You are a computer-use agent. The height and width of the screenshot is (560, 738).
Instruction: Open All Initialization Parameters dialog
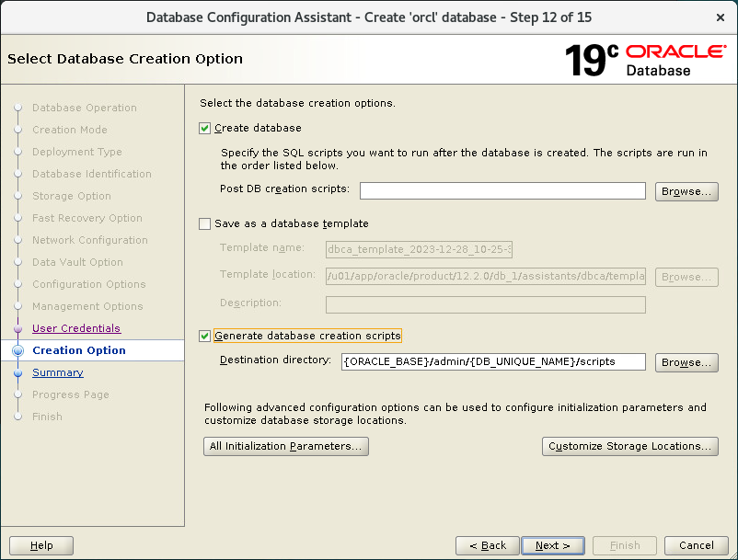285,446
